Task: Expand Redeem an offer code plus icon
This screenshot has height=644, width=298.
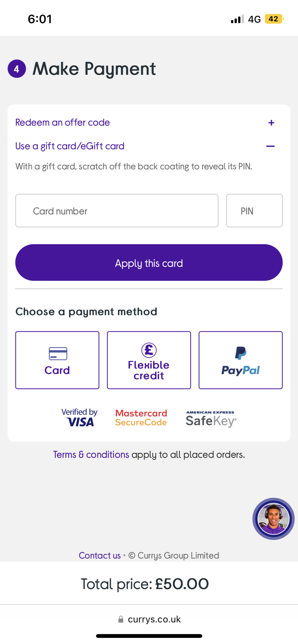Action: 271,123
